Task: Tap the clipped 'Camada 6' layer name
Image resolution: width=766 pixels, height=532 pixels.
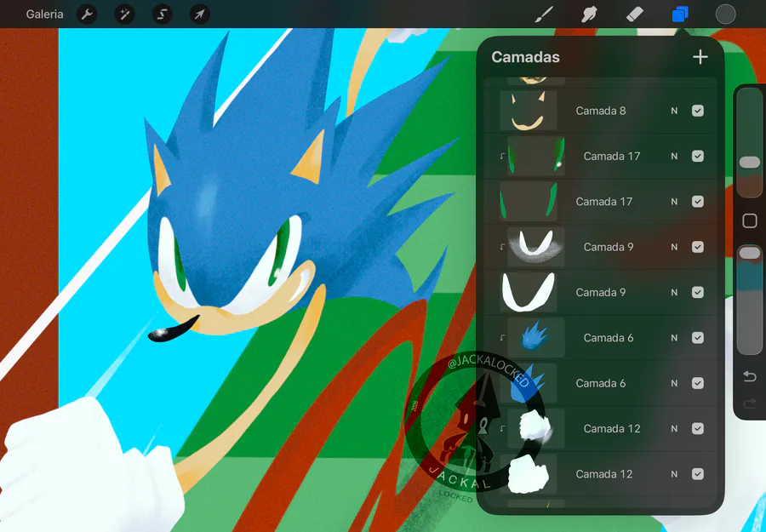Action: [609, 338]
